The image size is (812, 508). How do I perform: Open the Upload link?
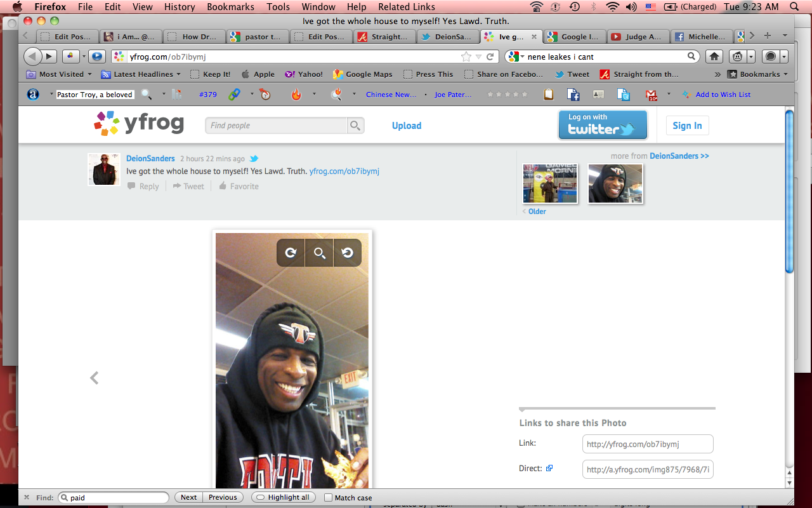(406, 126)
